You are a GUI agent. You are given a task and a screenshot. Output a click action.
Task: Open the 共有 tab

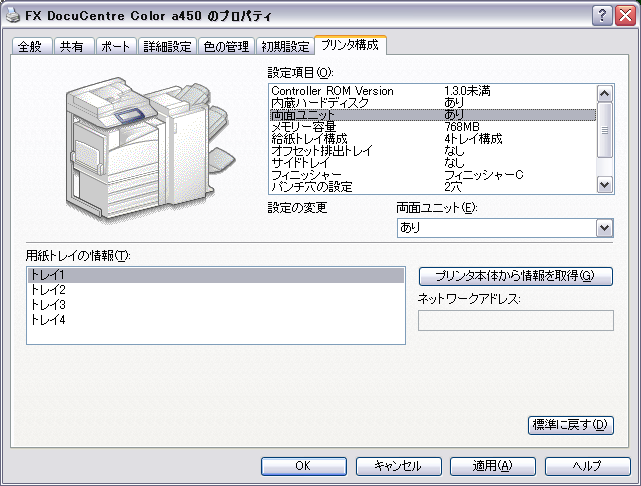[x=72, y=46]
